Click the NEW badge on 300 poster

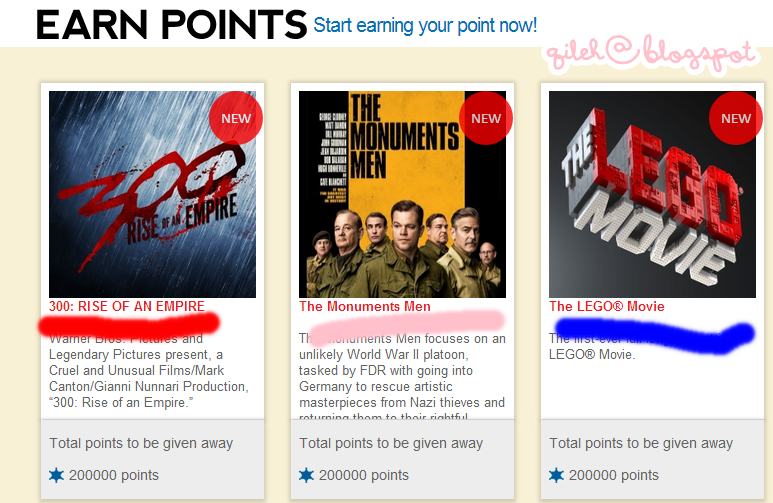[236, 118]
